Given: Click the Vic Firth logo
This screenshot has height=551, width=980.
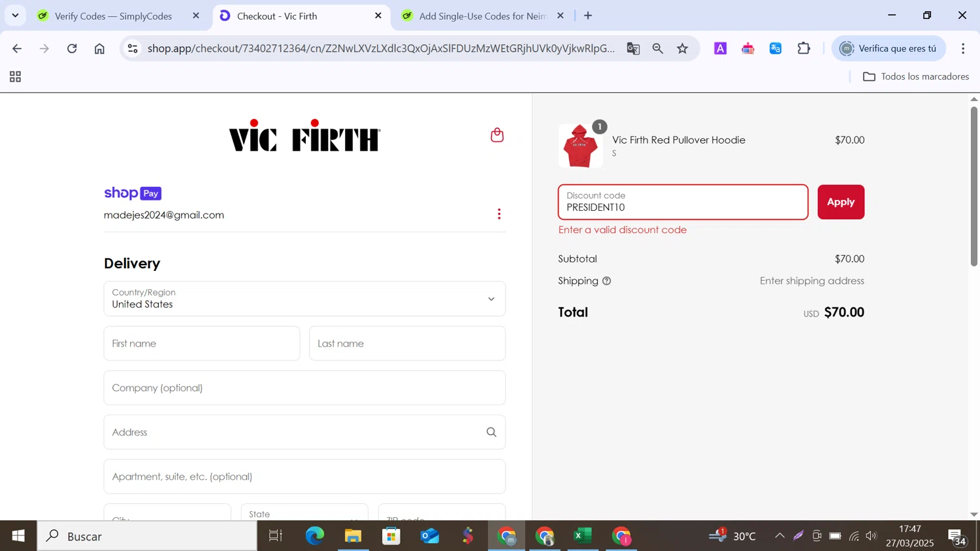Looking at the screenshot, I should 304,135.
